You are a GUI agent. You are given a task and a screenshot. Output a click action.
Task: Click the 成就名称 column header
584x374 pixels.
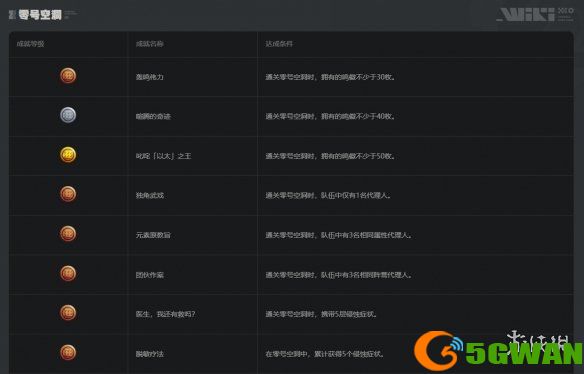coord(149,44)
